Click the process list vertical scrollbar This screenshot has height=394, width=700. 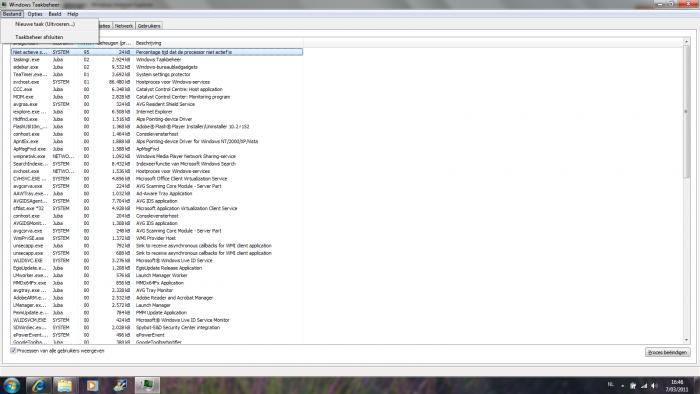(x=686, y=190)
